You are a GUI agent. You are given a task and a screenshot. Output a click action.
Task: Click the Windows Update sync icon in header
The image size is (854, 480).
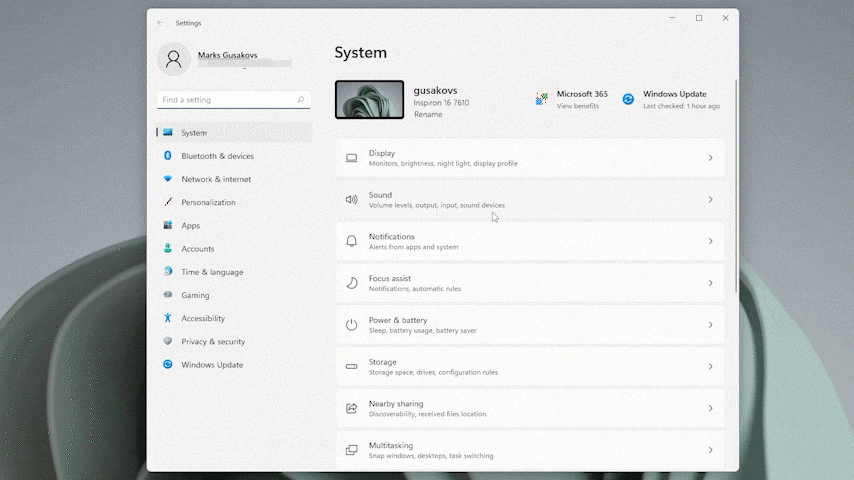coord(628,99)
